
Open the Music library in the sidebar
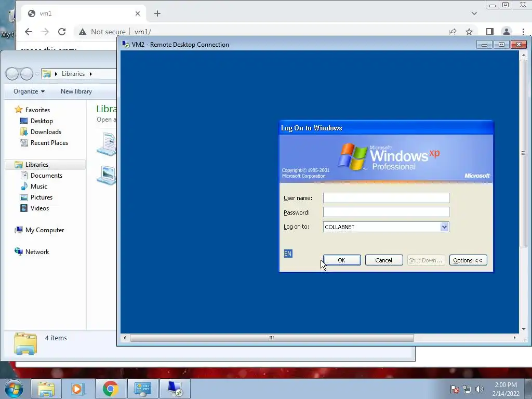pos(38,187)
